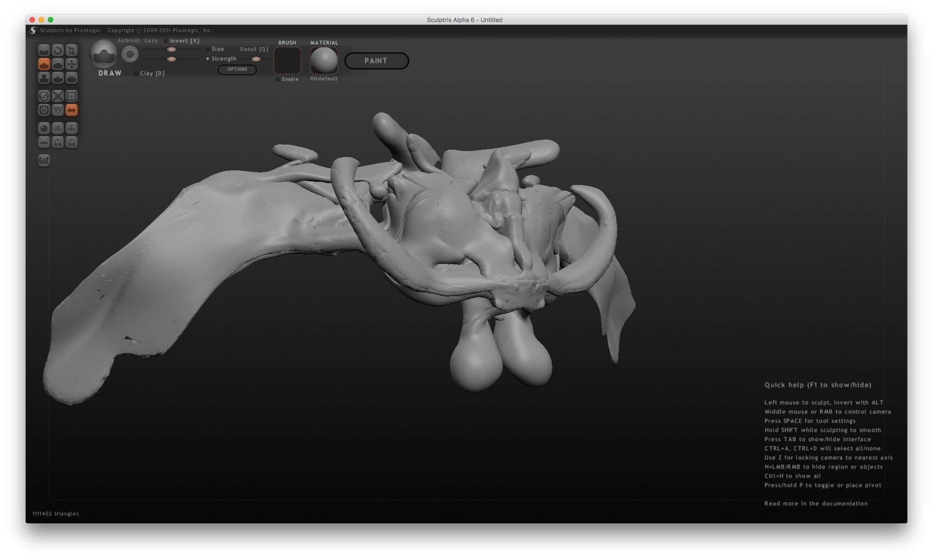Select the Grab tool with four arrows
The height and width of the screenshot is (560, 933).
pyautogui.click(x=72, y=64)
